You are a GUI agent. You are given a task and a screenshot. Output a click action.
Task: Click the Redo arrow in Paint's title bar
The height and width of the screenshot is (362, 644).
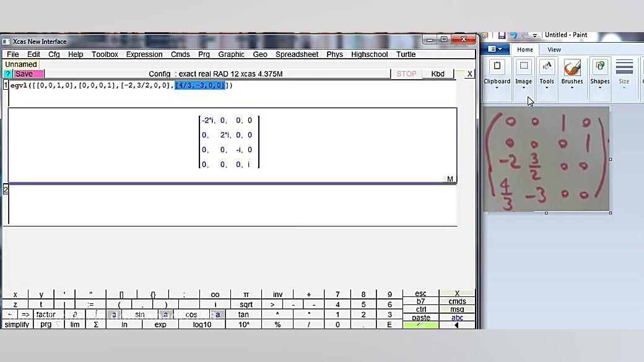coord(524,36)
